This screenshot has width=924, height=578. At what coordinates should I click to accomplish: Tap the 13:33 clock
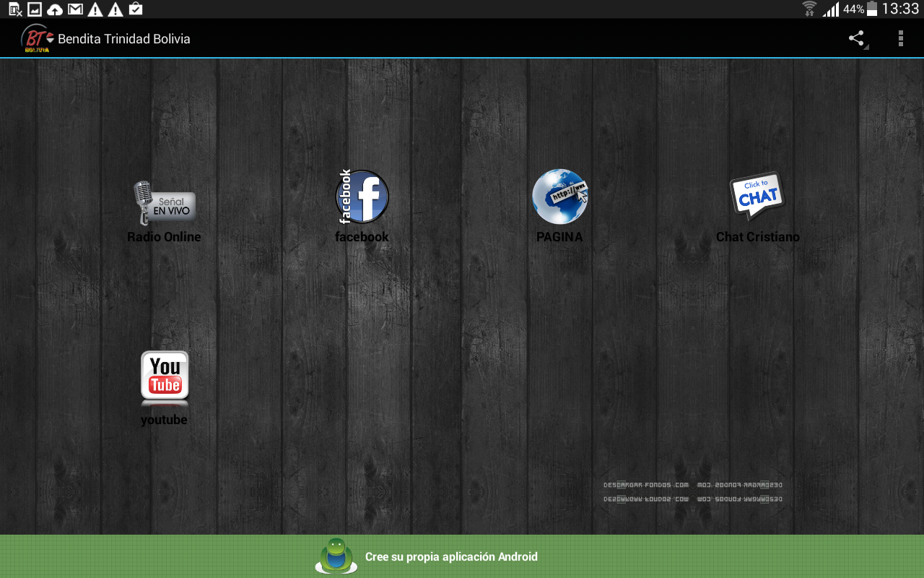click(900, 9)
